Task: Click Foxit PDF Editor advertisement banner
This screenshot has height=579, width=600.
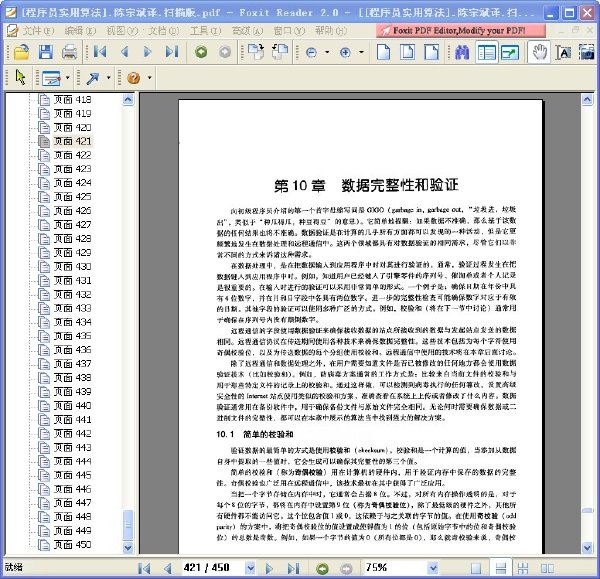Action: click(x=460, y=31)
